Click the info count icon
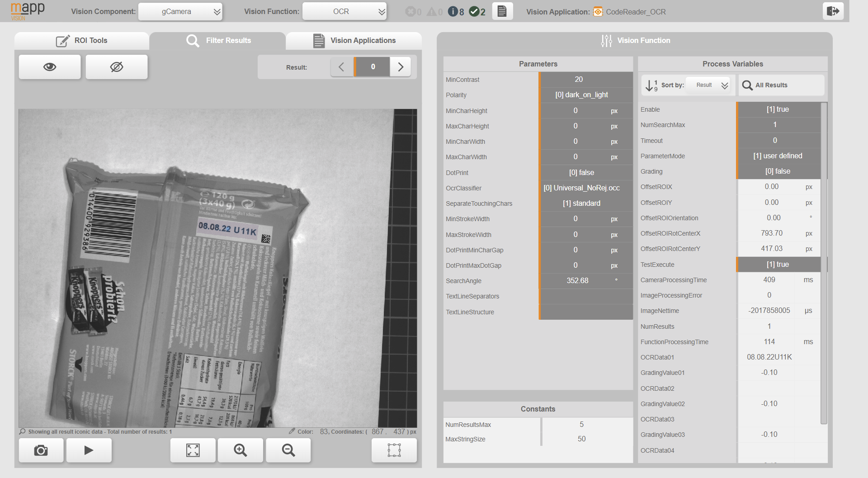The image size is (868, 478). [x=453, y=12]
